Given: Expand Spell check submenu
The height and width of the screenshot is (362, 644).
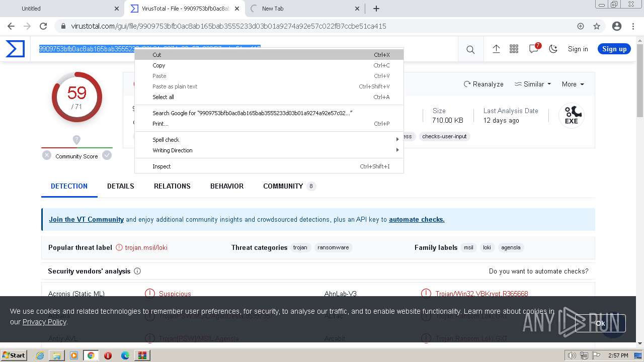Looking at the screenshot, I should coord(269,140).
